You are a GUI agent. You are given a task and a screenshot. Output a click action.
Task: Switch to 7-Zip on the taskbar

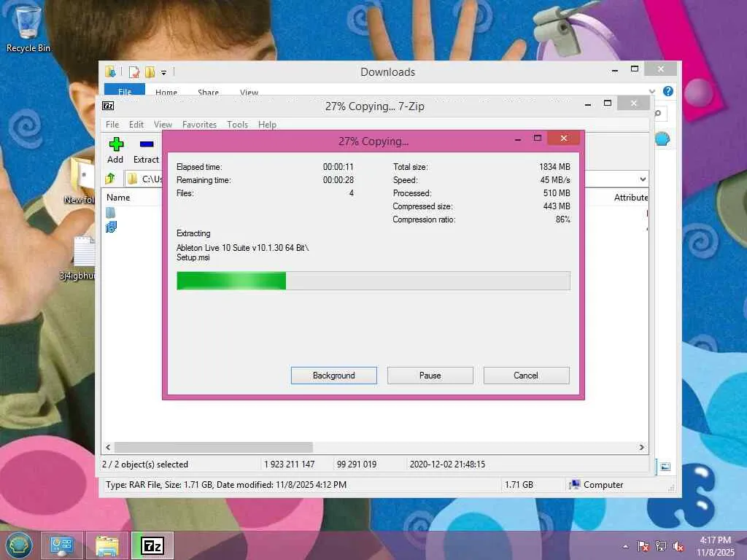tap(152, 545)
